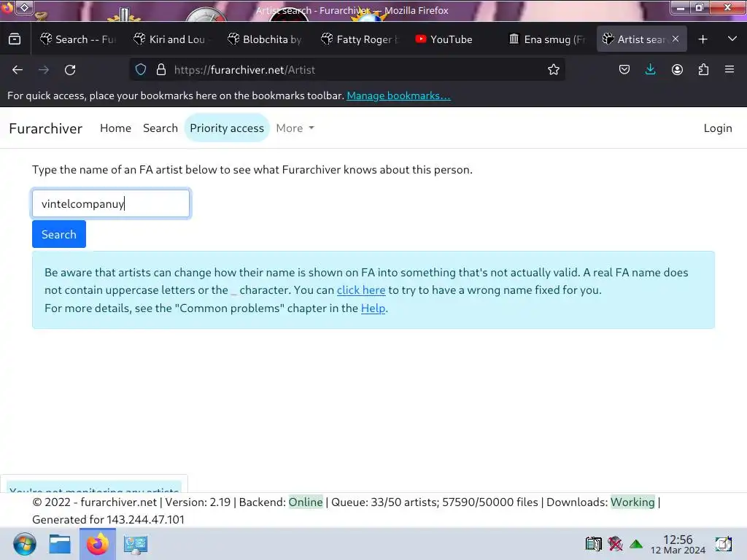
Task: Switch to Blobchita by tab
Action: pos(266,39)
